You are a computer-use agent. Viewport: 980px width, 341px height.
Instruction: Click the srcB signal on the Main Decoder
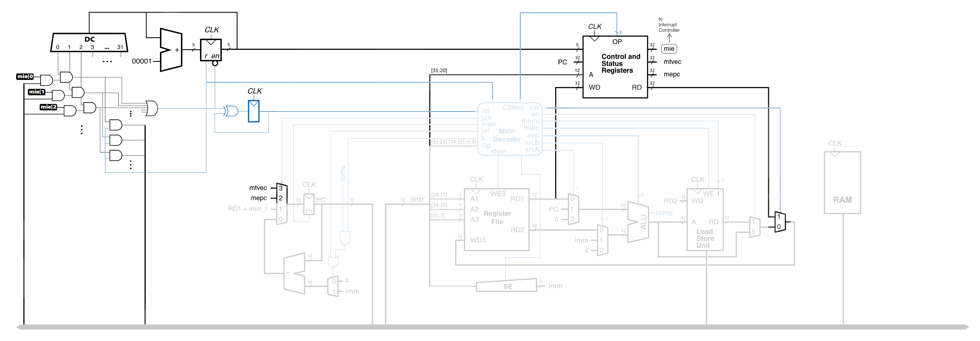[x=532, y=143]
